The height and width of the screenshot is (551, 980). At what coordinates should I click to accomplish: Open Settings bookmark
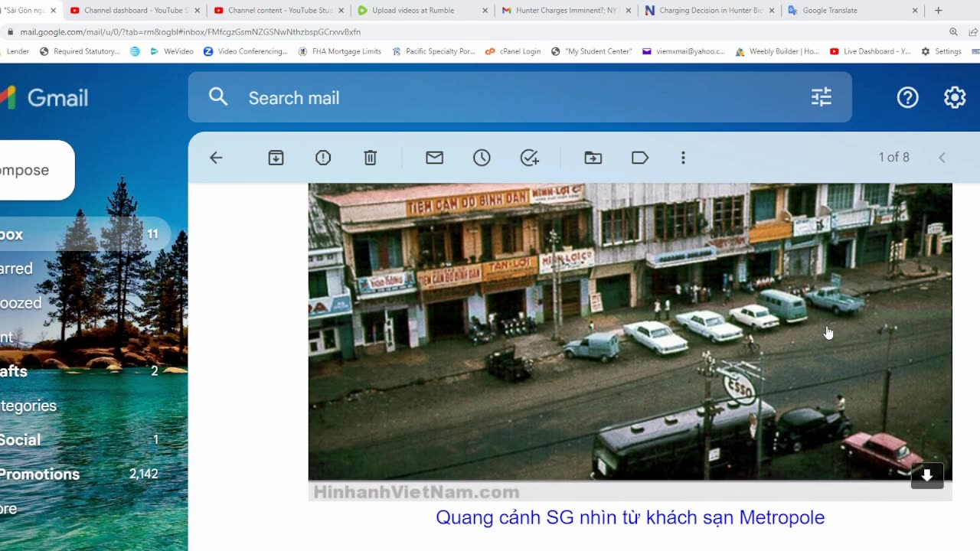[941, 51]
